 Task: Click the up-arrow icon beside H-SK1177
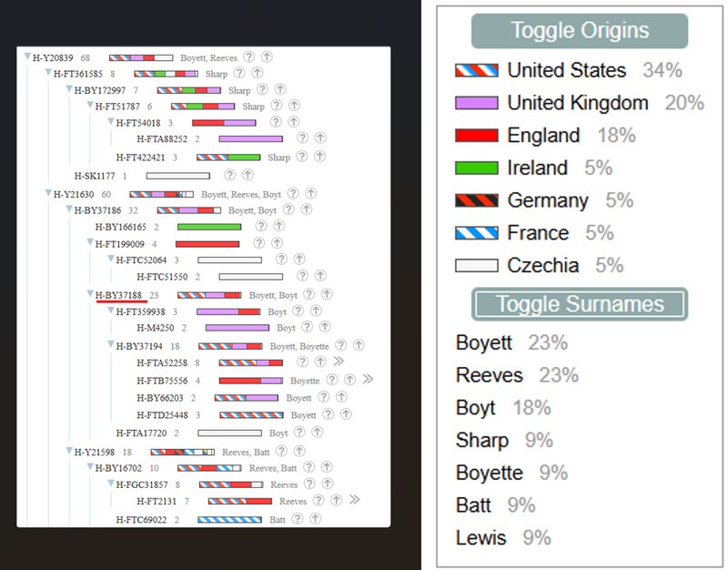pyautogui.click(x=248, y=175)
